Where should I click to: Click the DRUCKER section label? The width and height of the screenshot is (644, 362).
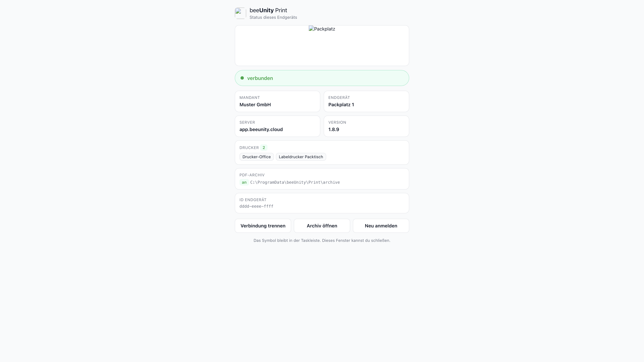249,148
